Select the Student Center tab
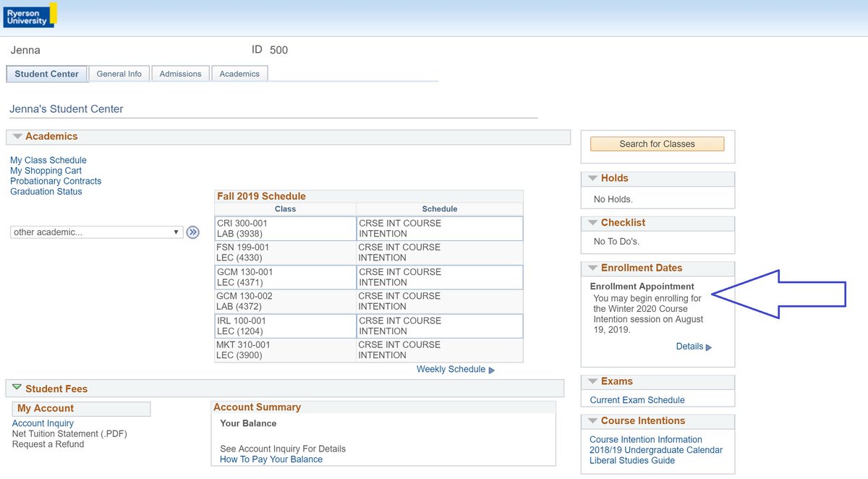 47,74
